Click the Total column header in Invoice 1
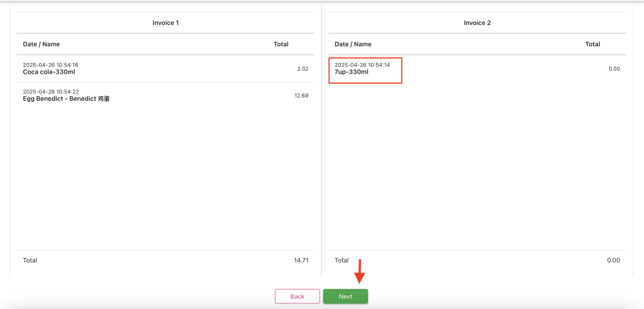Image resolution: width=644 pixels, height=309 pixels. (x=281, y=44)
